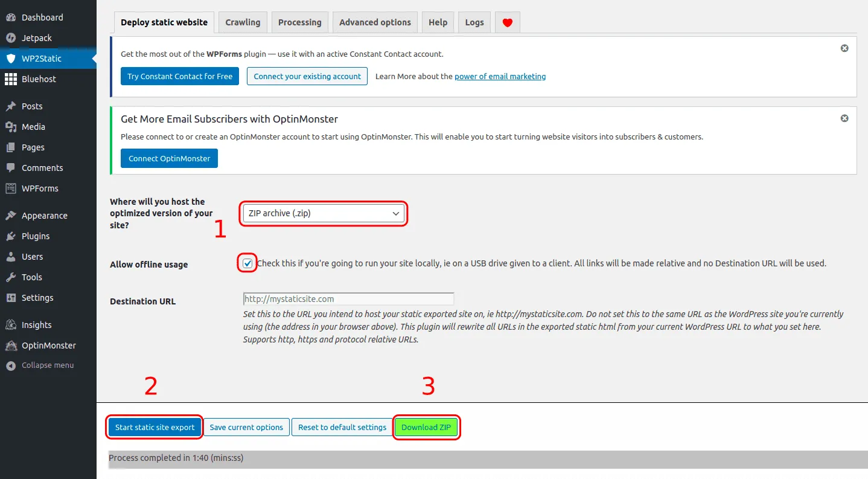Screen dimensions: 868x479
Task: Dismiss the OptinMonster subscribers notice
Action: 844,118
